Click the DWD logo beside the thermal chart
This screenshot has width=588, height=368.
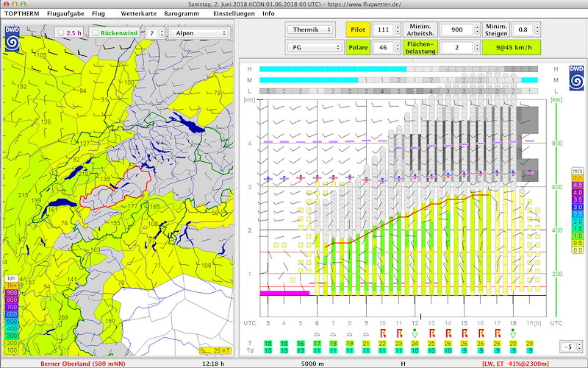click(576, 78)
